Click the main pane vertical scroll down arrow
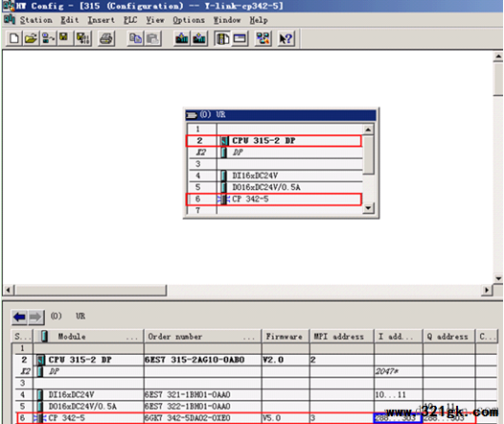504x424 pixels. pyautogui.click(x=498, y=278)
